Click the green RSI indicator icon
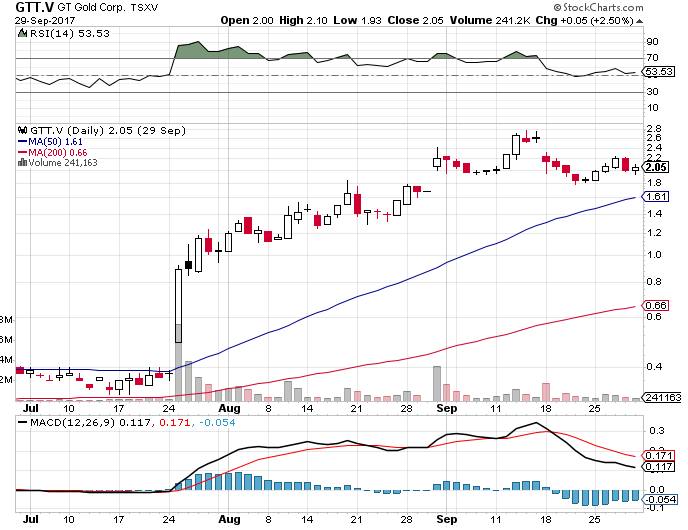 22,33
